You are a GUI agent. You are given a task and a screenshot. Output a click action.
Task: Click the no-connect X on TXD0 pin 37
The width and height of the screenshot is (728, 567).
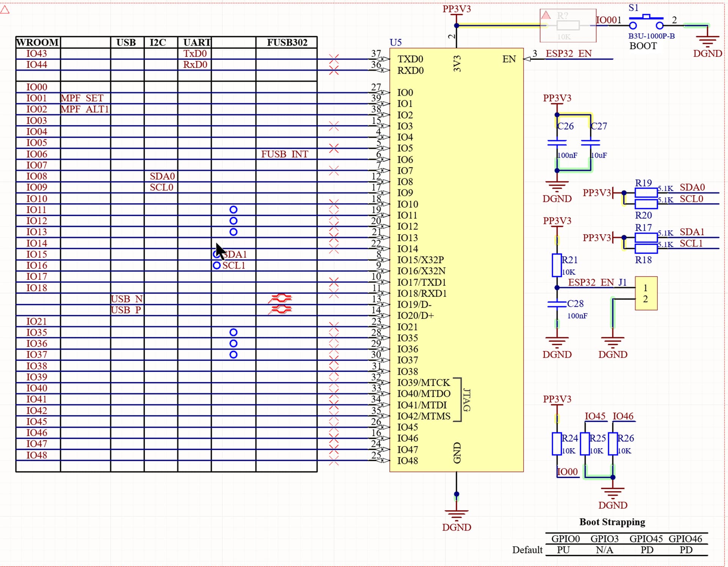tap(334, 59)
